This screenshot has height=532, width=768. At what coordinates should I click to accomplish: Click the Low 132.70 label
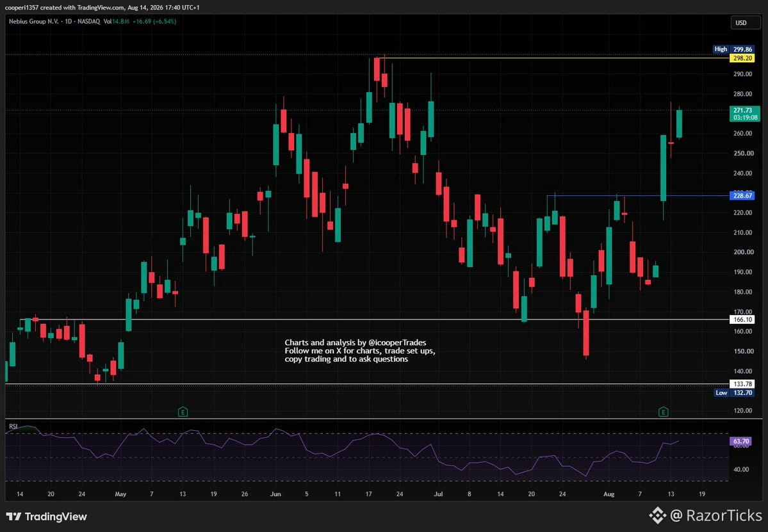point(733,392)
